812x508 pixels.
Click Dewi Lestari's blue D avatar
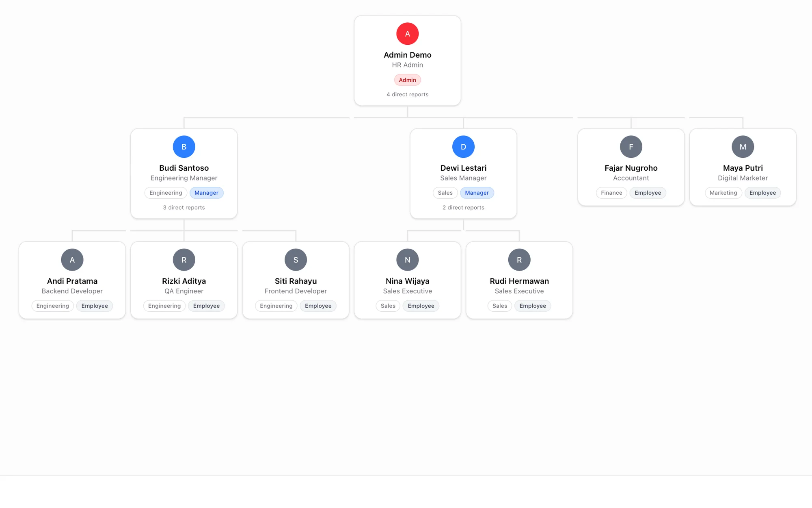pos(463,147)
